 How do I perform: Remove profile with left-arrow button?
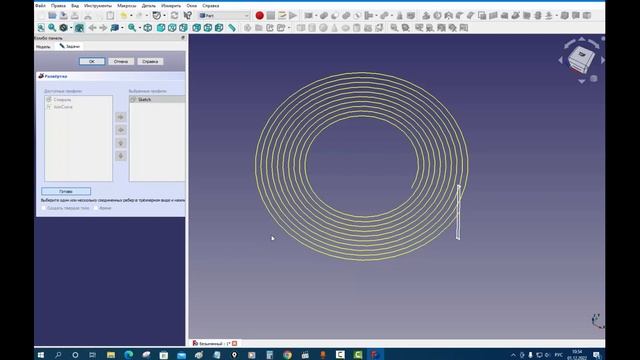120,130
